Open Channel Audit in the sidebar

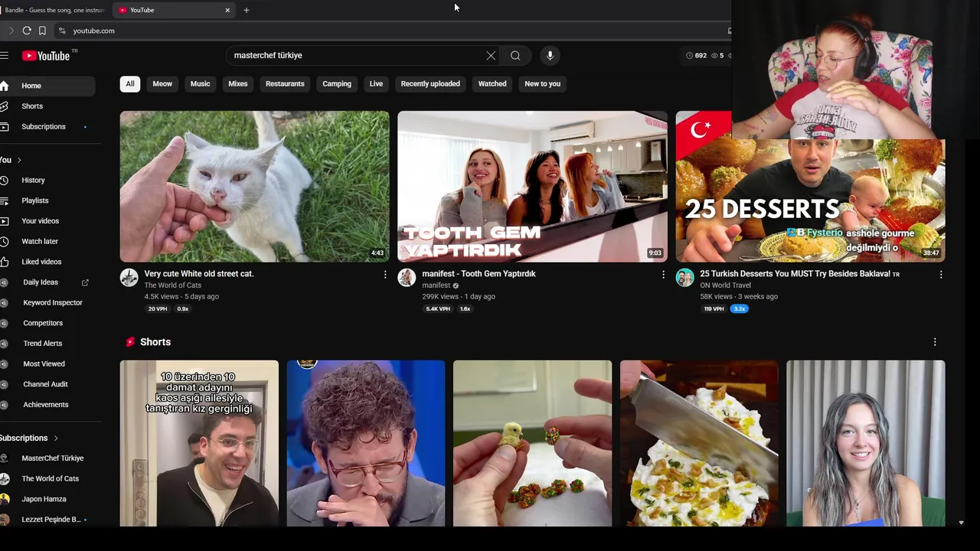(x=47, y=384)
